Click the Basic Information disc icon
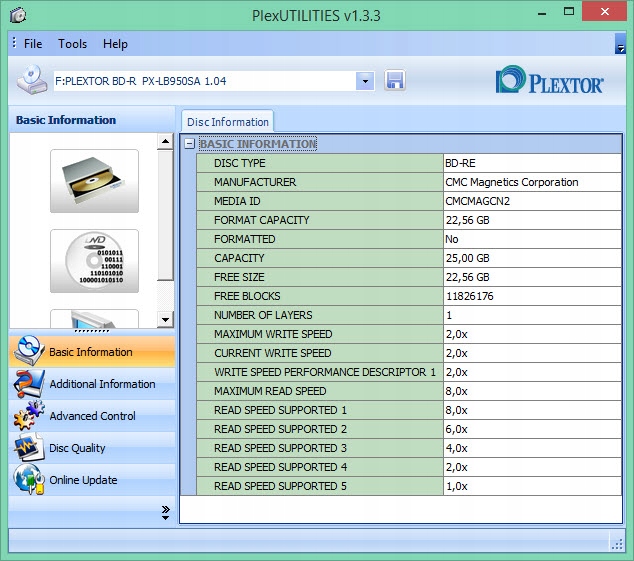This screenshot has width=634, height=561. point(28,351)
